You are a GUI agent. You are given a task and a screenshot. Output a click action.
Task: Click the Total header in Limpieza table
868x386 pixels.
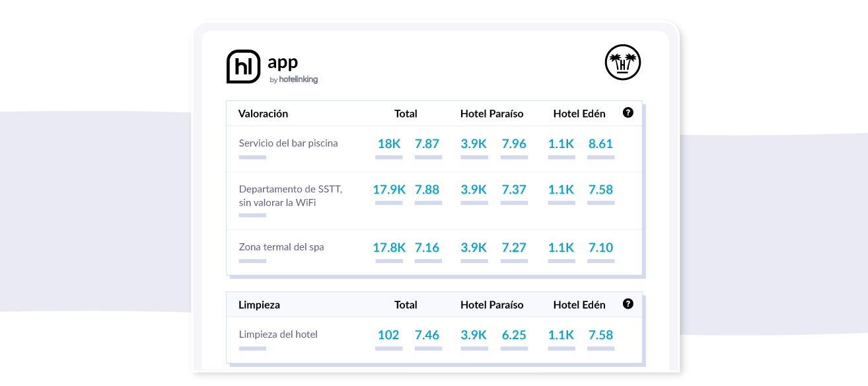(406, 305)
